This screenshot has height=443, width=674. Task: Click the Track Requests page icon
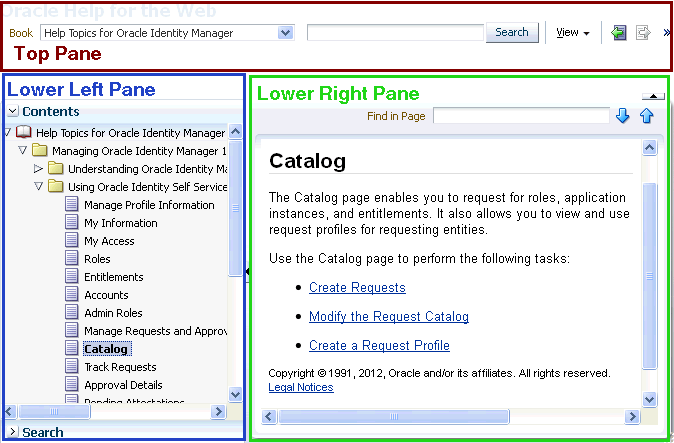(72, 367)
